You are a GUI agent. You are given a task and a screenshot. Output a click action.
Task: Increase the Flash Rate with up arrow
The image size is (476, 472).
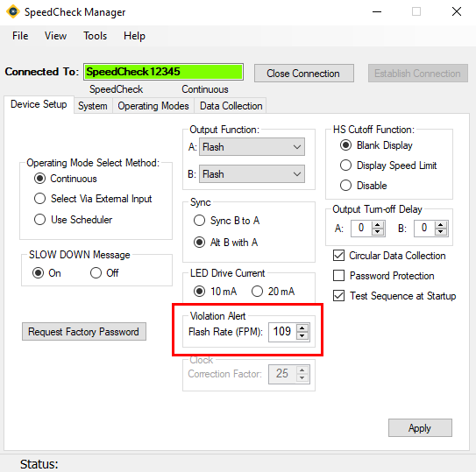(302, 328)
